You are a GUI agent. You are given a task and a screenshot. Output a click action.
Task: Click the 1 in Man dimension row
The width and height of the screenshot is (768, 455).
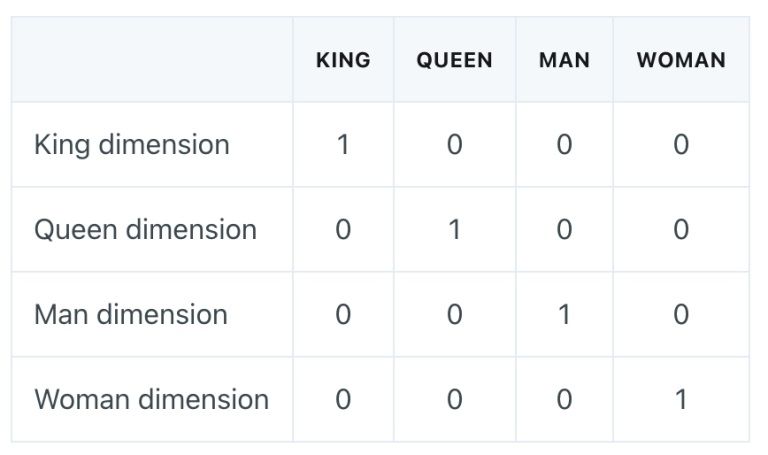[564, 315]
